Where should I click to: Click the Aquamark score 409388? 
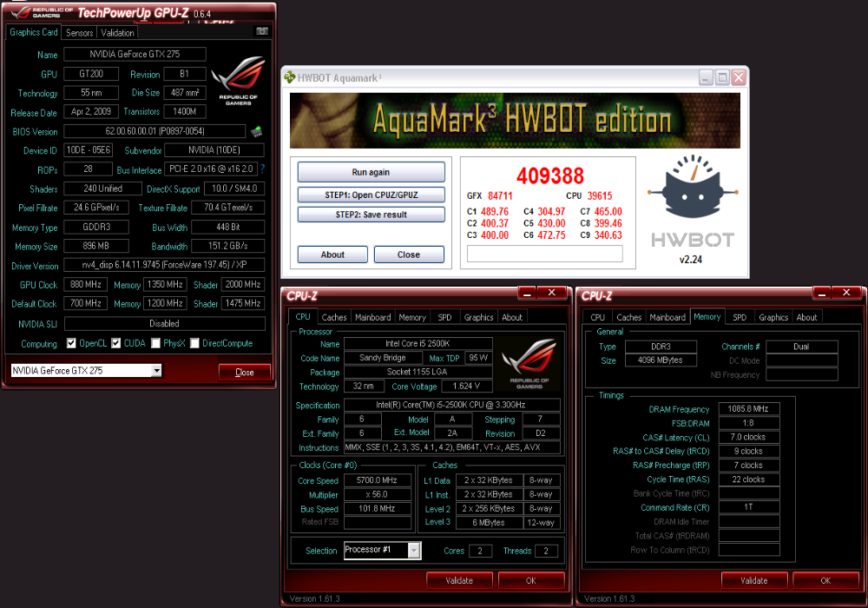click(x=549, y=176)
